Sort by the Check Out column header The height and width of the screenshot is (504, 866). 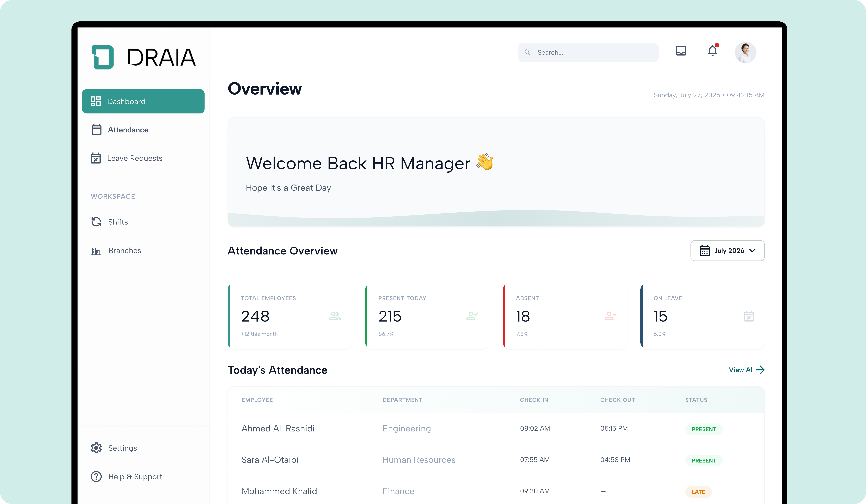point(617,400)
